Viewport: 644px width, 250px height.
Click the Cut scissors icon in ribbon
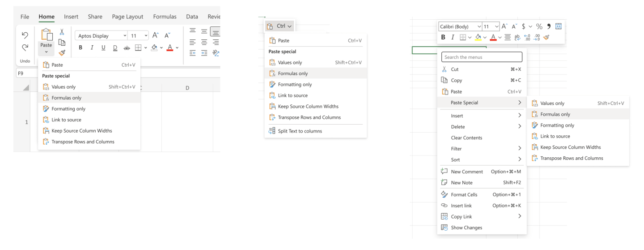tap(62, 32)
